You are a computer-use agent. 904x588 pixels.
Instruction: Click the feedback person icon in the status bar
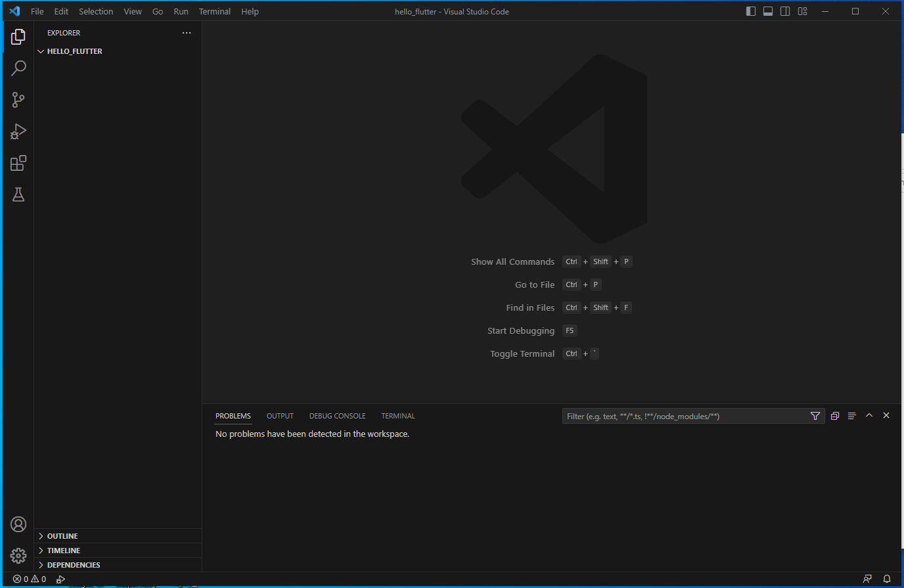coord(868,579)
